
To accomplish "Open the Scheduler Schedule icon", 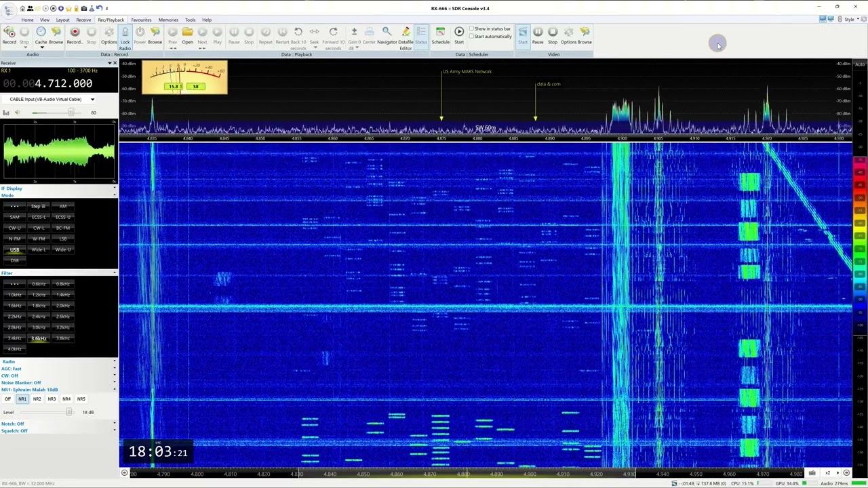I will [x=440, y=35].
